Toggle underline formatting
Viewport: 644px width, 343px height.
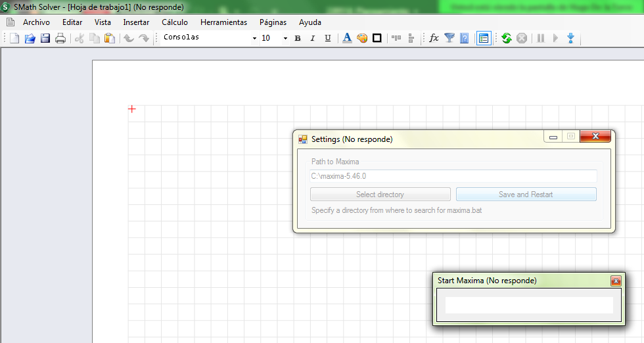pos(328,38)
